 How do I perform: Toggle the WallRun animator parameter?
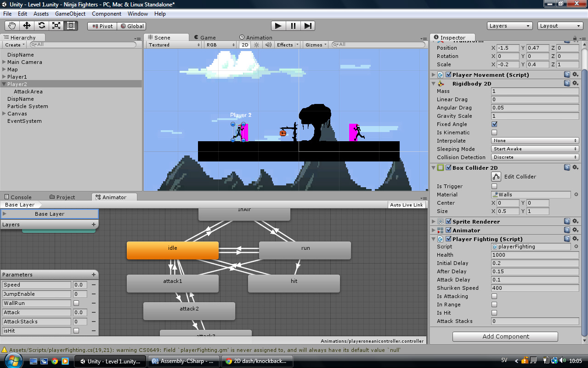pos(76,303)
